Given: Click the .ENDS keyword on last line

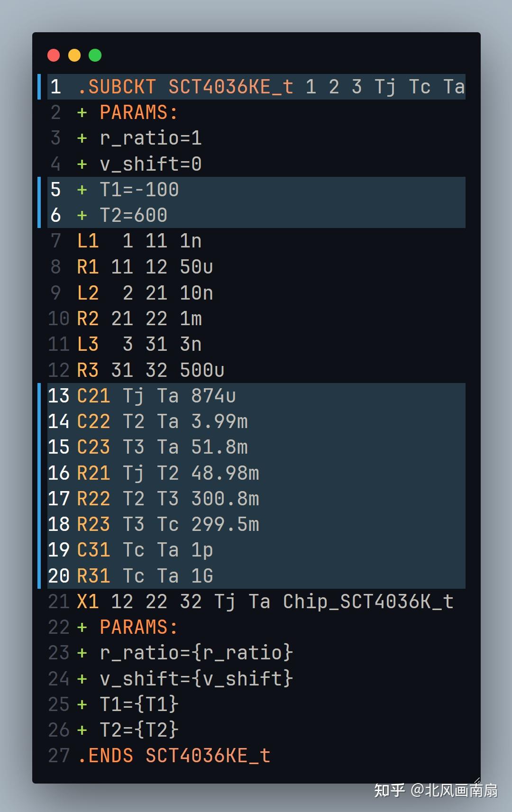Looking at the screenshot, I should click(105, 756).
